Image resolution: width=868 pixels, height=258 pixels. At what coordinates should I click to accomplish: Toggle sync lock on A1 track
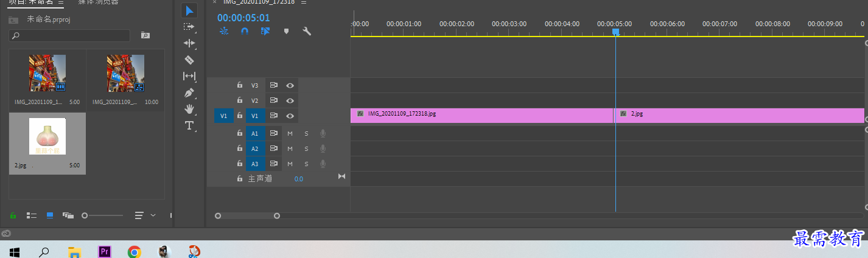[x=274, y=133]
